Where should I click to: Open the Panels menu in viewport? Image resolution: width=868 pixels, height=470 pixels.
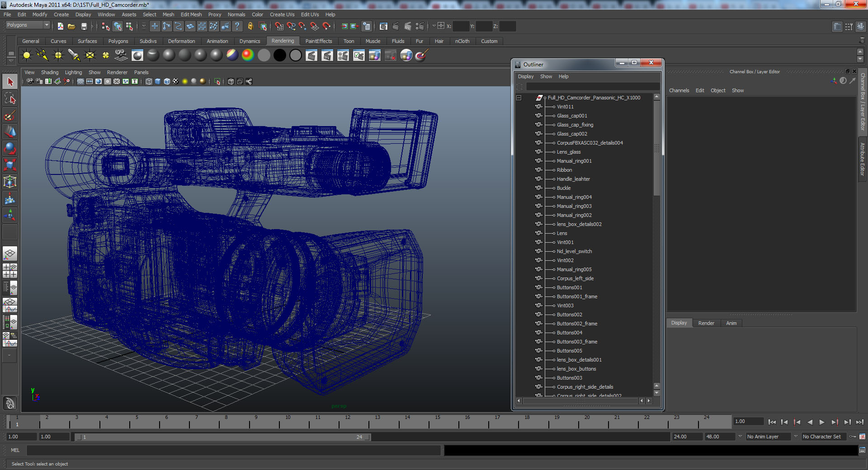pyautogui.click(x=141, y=72)
